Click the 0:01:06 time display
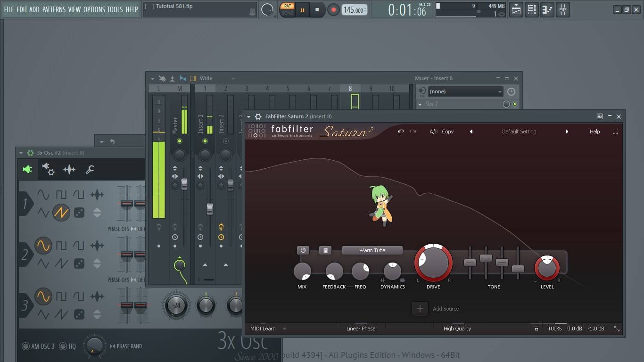This screenshot has width=644, height=362. (407, 10)
